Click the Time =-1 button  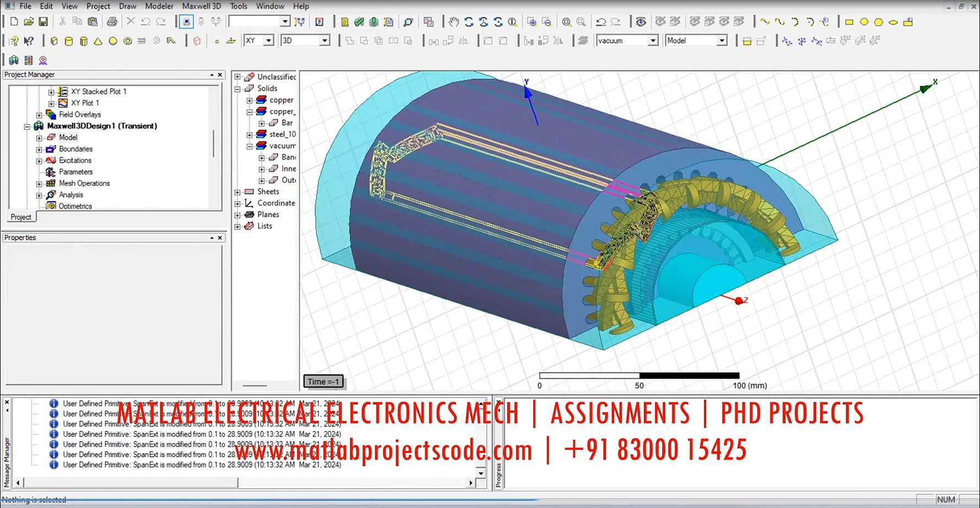pos(323,381)
